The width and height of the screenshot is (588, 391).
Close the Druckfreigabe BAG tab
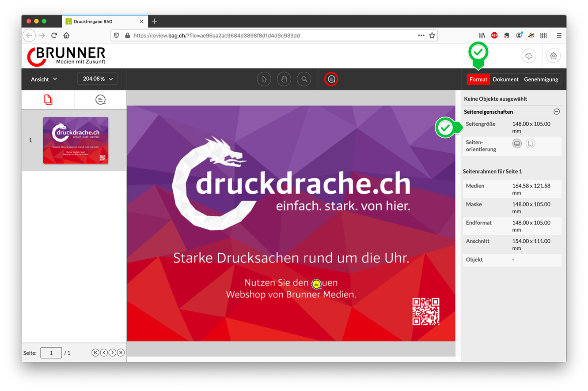pyautogui.click(x=141, y=21)
